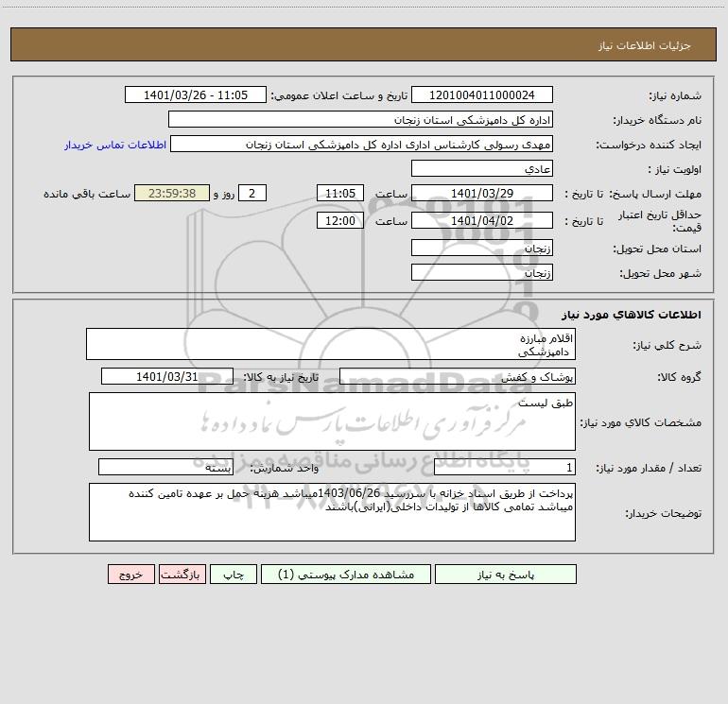Image resolution: width=728 pixels, height=704 pixels.
Task: Click the need date field 1401/03/31
Action: [x=167, y=376]
